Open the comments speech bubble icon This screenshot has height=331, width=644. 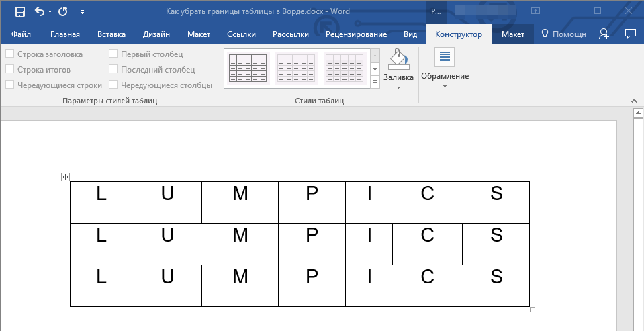(x=630, y=34)
